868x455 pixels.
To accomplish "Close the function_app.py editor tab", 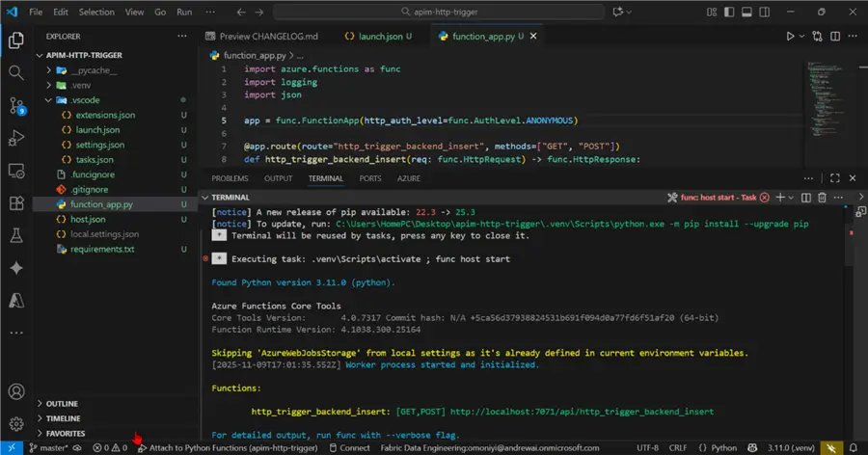I will [x=533, y=36].
